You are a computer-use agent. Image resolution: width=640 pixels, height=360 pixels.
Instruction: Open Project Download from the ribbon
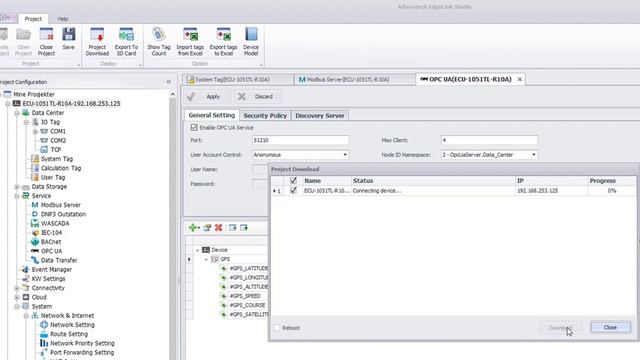pos(97,42)
